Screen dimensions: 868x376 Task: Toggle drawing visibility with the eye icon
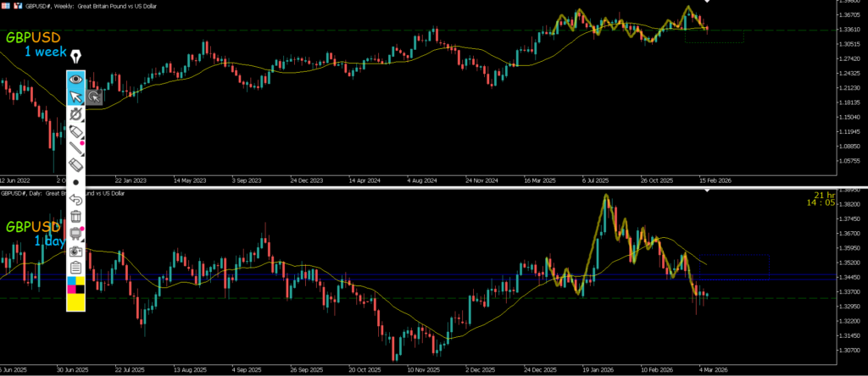75,79
